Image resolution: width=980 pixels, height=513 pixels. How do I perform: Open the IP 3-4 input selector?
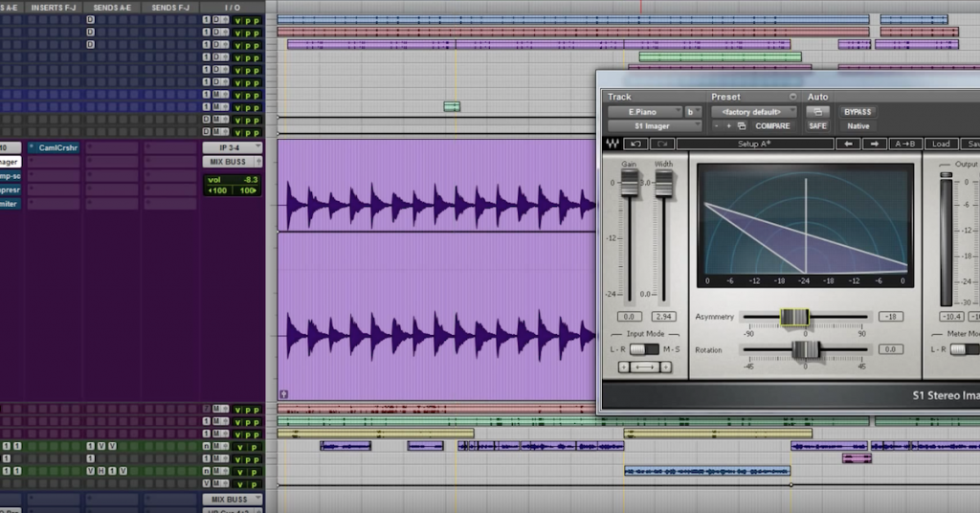(x=232, y=148)
